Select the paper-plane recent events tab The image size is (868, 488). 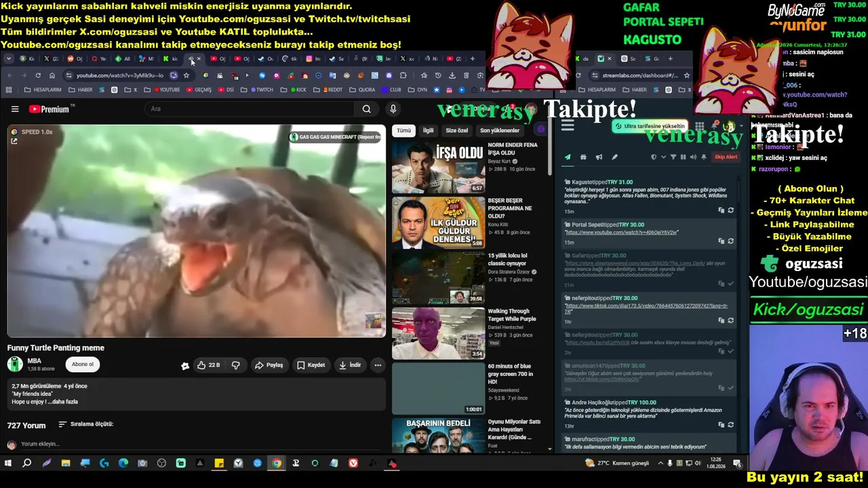click(x=568, y=157)
